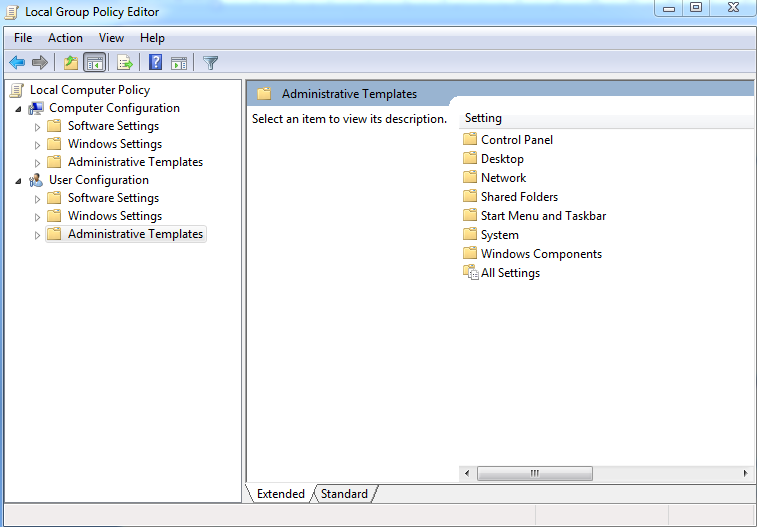Click the User Configuration user icon
This screenshot has height=527, width=757.
(36, 180)
